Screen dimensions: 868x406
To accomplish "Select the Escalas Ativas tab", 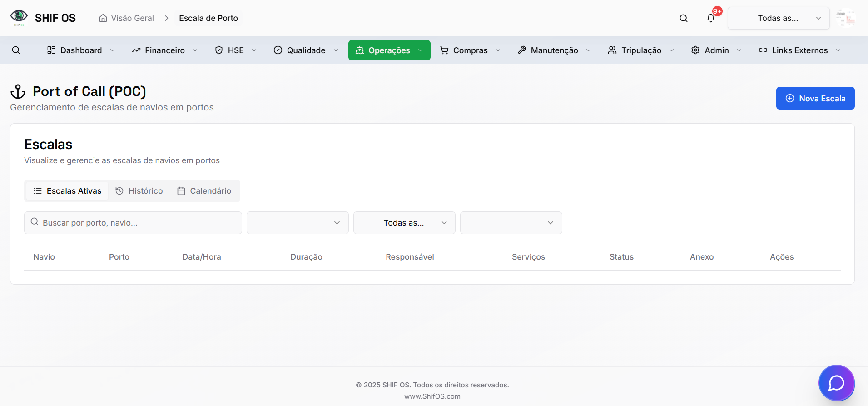I will (x=67, y=191).
